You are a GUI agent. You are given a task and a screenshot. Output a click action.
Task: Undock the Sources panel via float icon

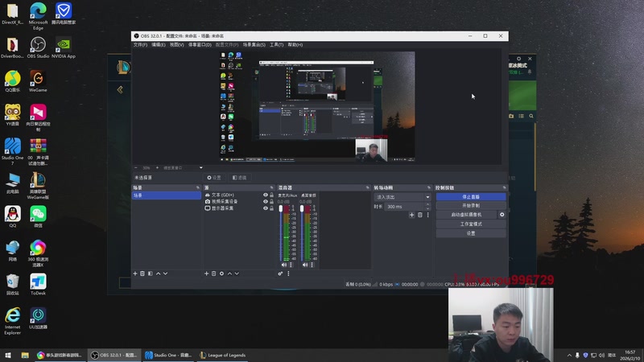pyautogui.click(x=271, y=187)
